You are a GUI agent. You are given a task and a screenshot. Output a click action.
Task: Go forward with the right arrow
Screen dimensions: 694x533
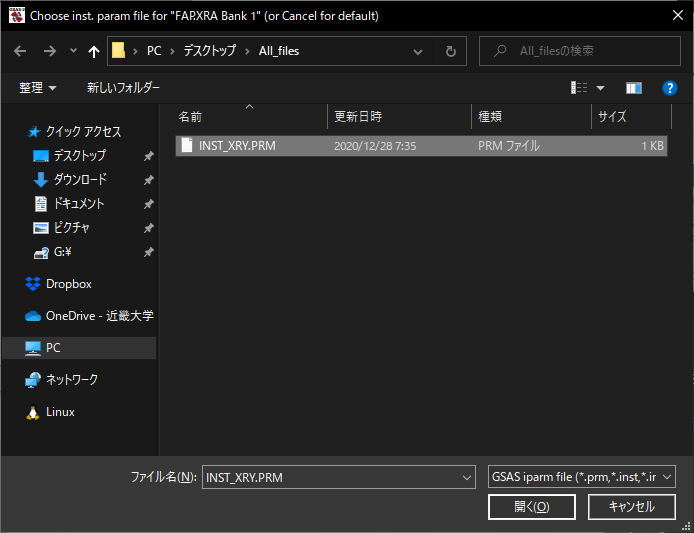pyautogui.click(x=50, y=51)
